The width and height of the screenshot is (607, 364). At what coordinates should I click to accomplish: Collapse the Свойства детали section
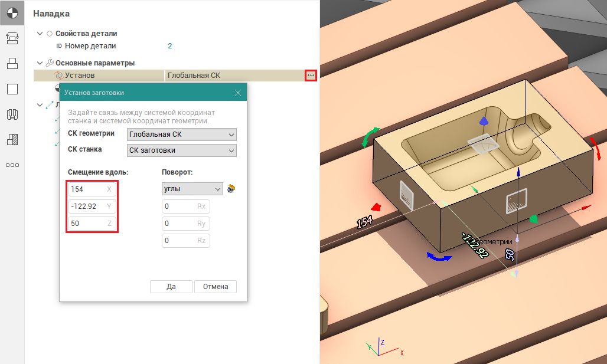tap(40, 34)
